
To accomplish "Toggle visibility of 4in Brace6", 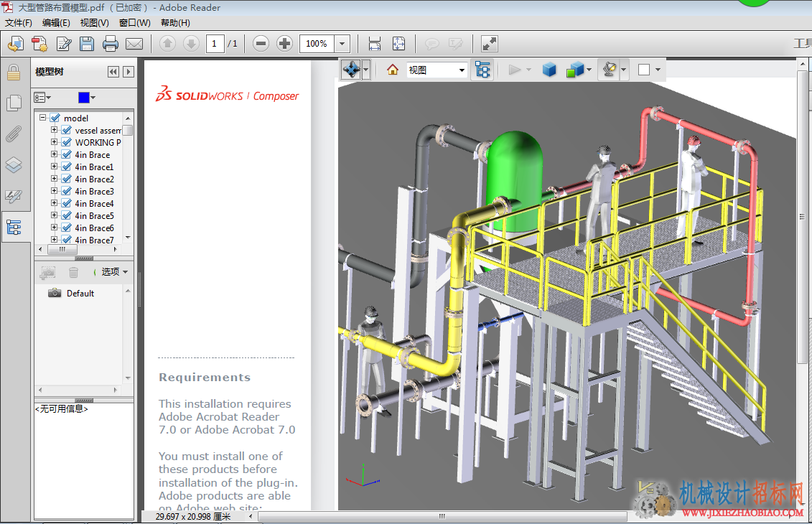I will click(66, 228).
